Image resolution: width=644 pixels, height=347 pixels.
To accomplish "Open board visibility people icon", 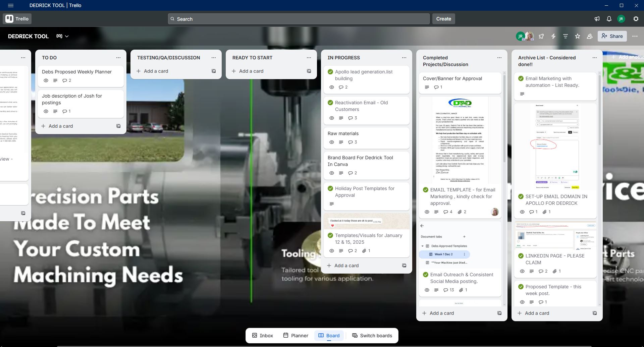I will click(590, 36).
